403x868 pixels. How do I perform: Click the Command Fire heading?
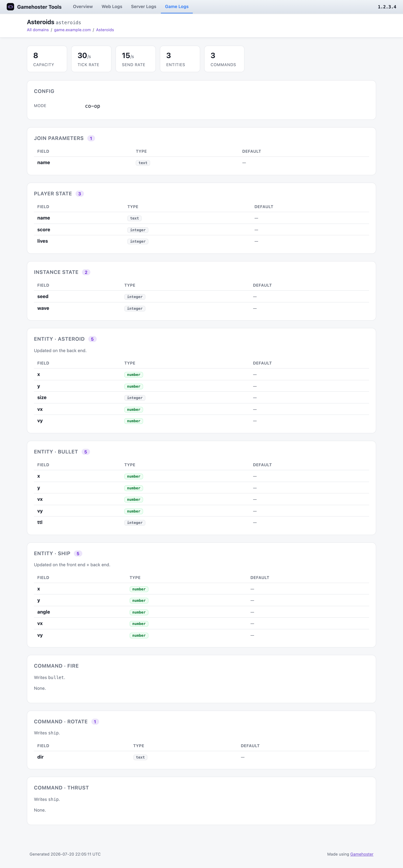[x=56, y=666]
